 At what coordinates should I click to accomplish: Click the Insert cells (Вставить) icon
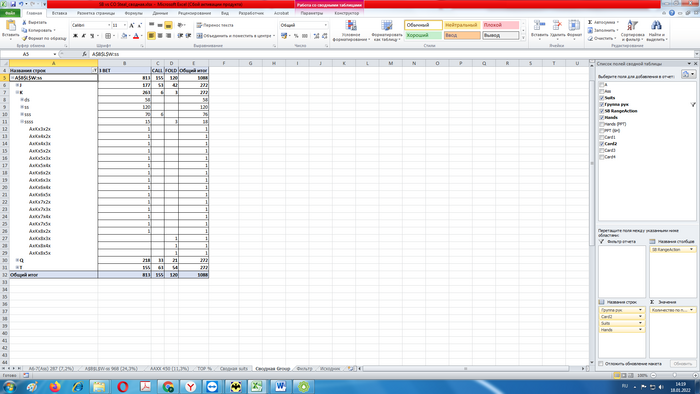click(x=540, y=26)
